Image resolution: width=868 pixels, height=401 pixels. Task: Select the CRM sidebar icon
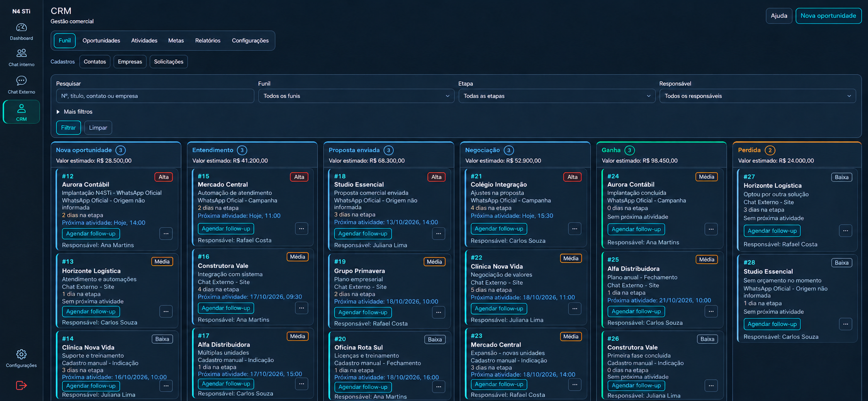click(x=21, y=112)
